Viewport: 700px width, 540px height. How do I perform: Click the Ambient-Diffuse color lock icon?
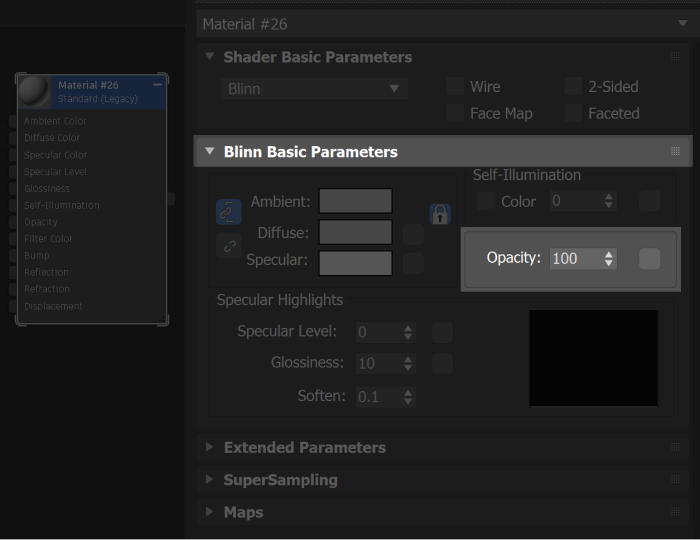pos(228,212)
